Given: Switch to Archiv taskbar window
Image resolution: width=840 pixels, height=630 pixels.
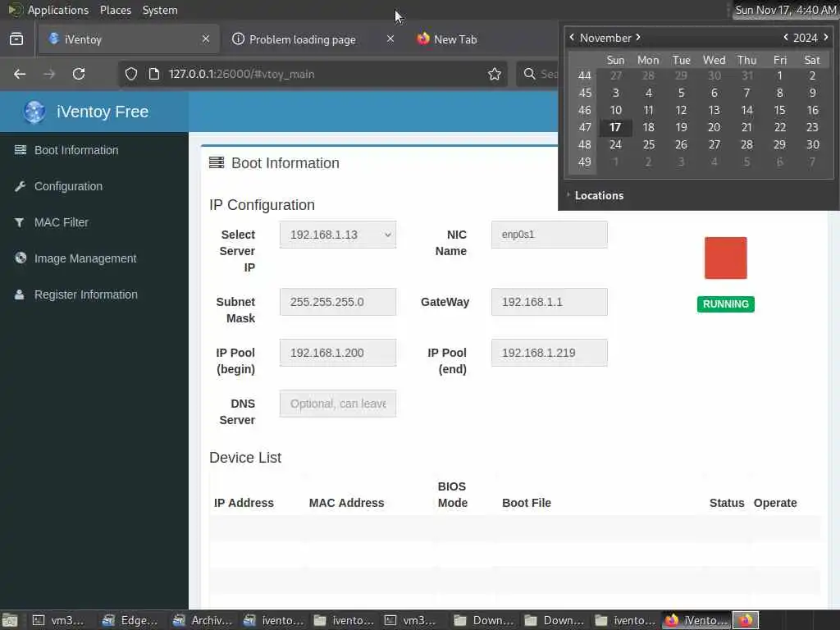Looking at the screenshot, I should (x=202, y=620).
